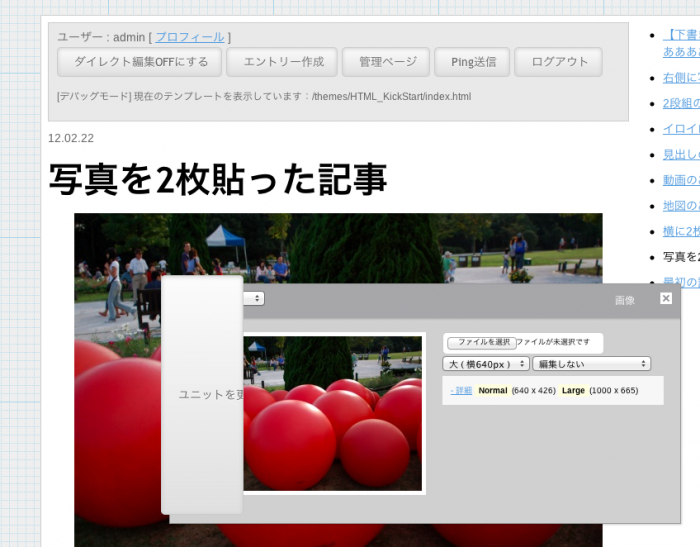Screen dimensions: 700x547
Task: Open sidebar link starting with 横に2枚
Action: pos(681,231)
